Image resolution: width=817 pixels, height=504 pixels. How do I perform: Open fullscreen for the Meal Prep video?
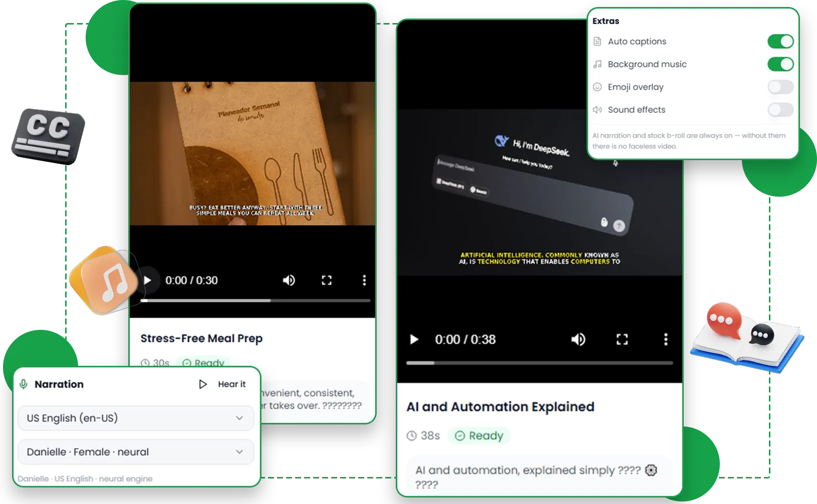click(327, 280)
